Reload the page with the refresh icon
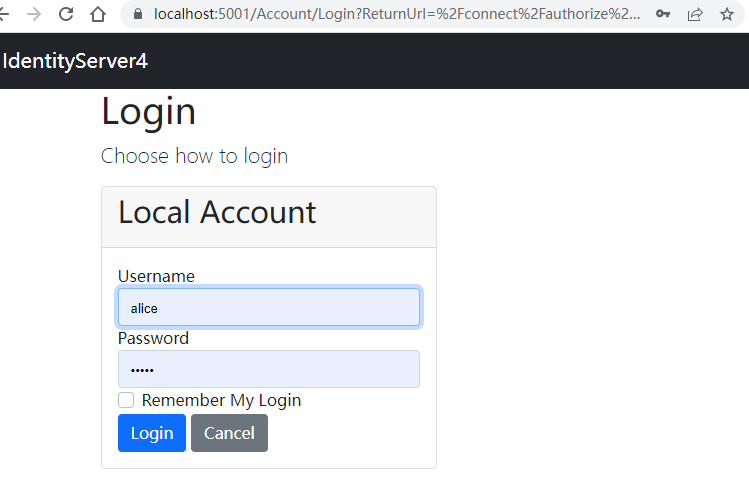Image resolution: width=749 pixels, height=486 pixels. click(x=66, y=14)
